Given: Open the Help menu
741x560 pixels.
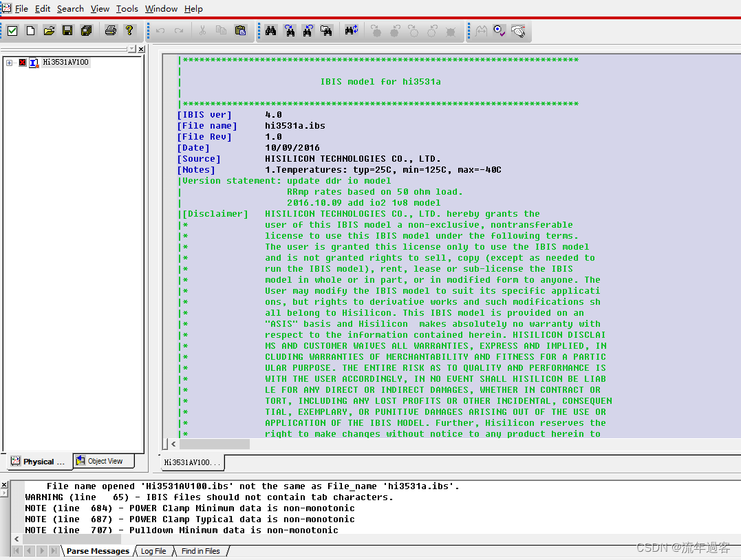Looking at the screenshot, I should pos(193,8).
